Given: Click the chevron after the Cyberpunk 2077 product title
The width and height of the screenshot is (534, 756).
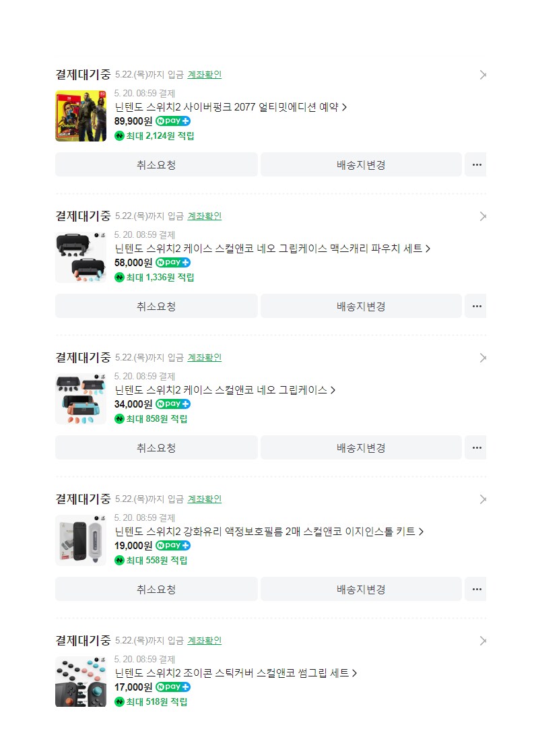Looking at the screenshot, I should point(345,106).
